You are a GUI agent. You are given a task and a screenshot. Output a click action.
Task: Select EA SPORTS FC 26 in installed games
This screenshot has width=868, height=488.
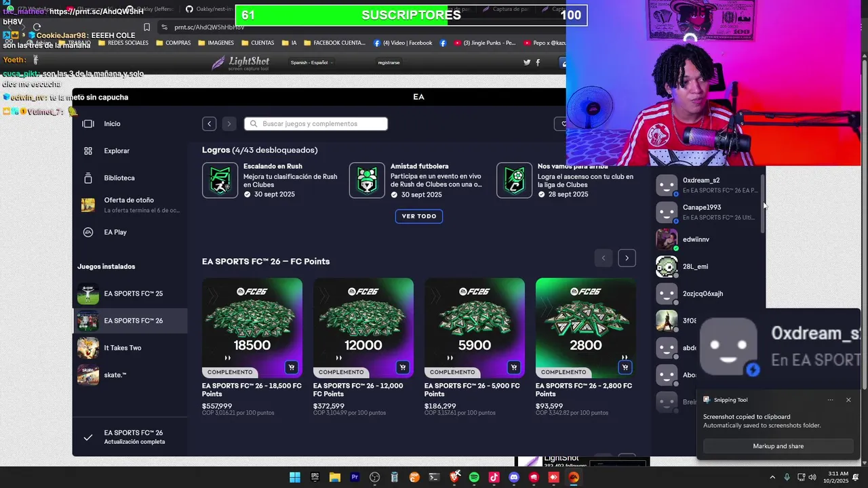130,321
